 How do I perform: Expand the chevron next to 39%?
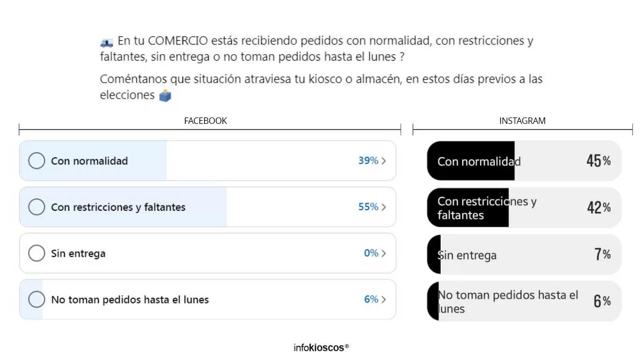coord(383,160)
